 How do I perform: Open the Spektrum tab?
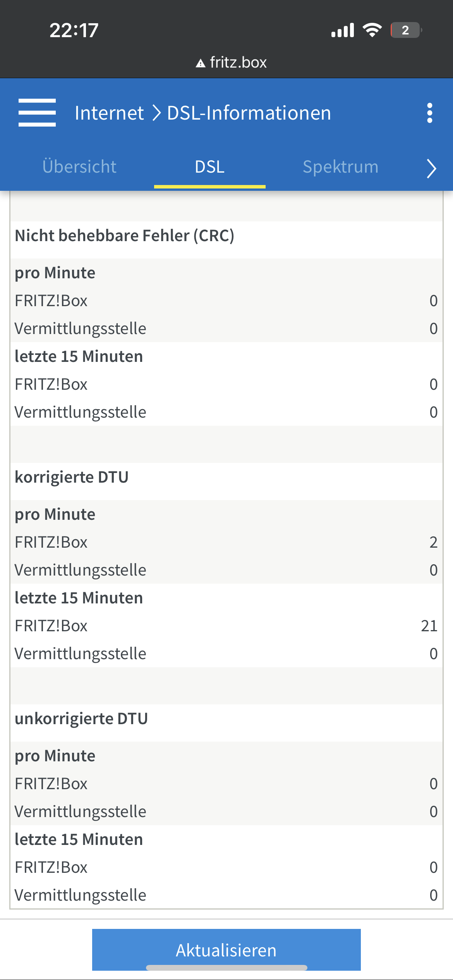click(340, 167)
